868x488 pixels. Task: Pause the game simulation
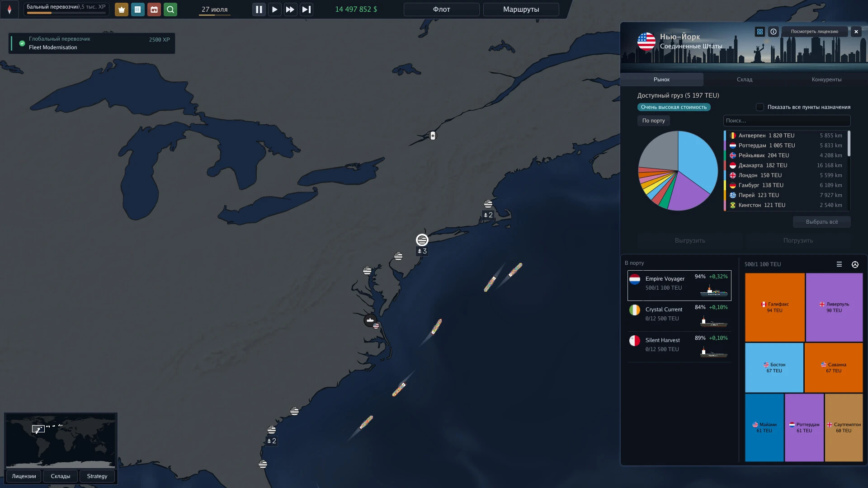tap(259, 9)
